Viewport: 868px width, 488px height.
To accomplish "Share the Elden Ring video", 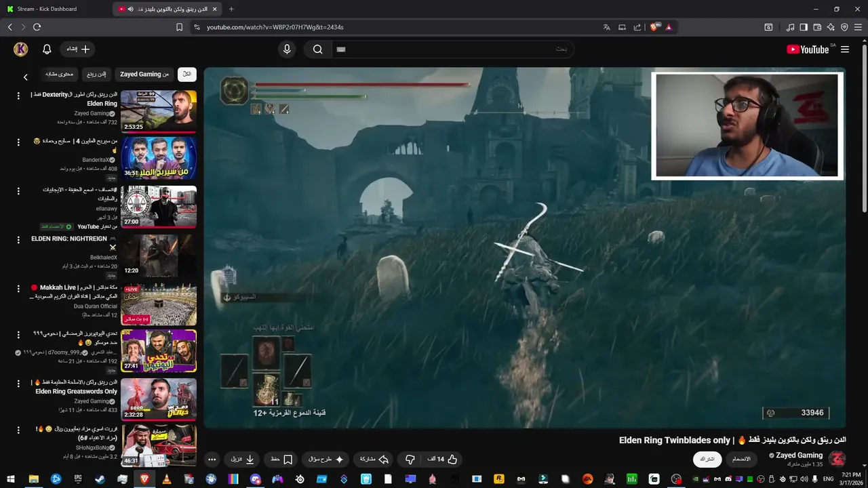I will coord(374,459).
